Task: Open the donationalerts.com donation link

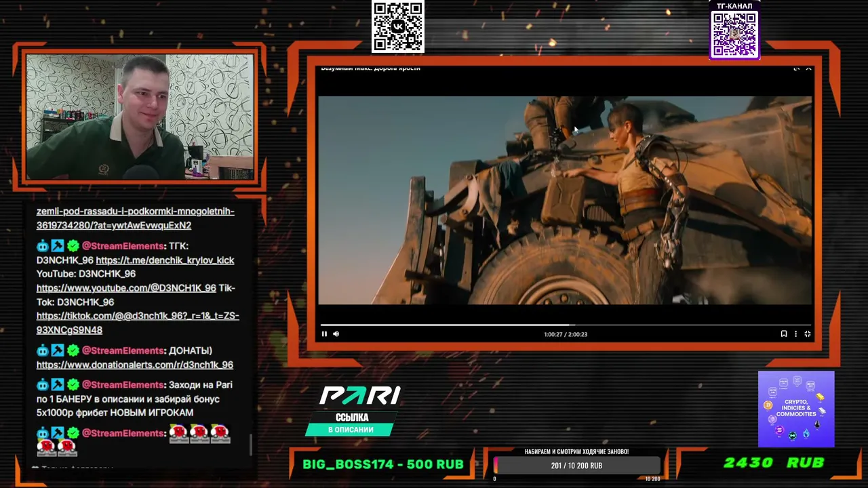Action: tap(135, 365)
